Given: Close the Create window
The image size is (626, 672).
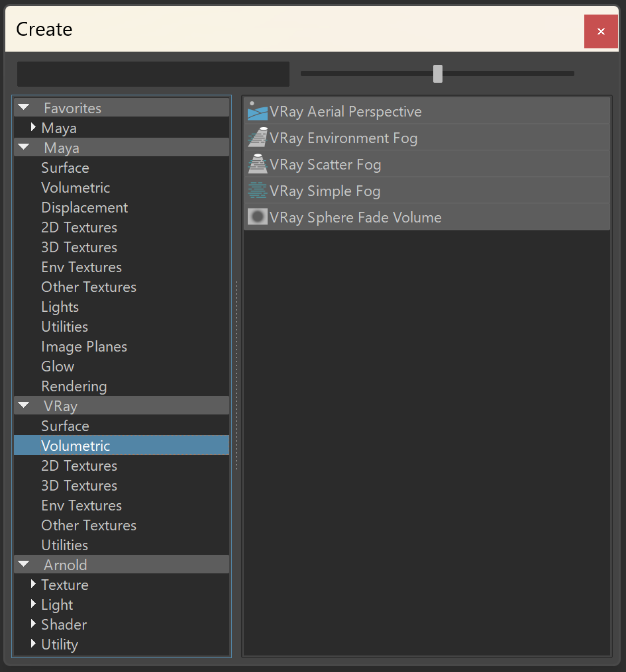Looking at the screenshot, I should click(601, 31).
